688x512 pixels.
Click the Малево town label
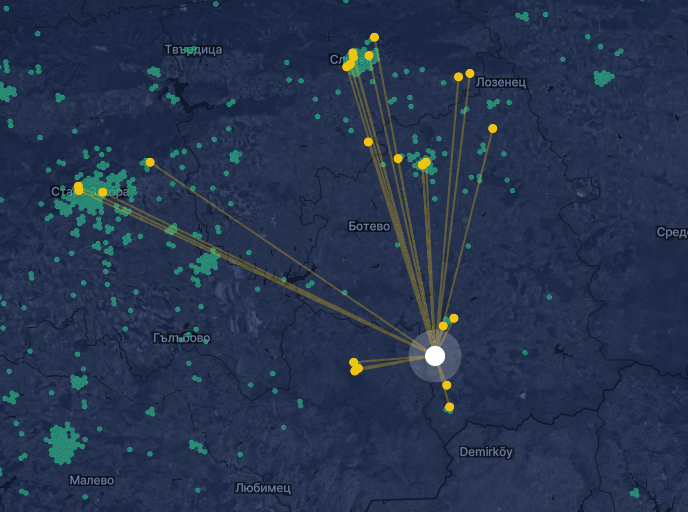[x=92, y=480]
